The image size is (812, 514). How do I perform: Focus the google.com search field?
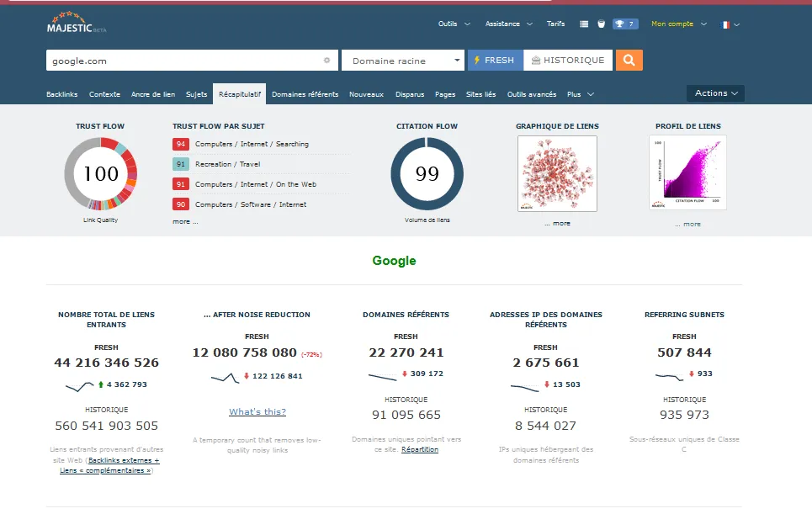[192, 60]
